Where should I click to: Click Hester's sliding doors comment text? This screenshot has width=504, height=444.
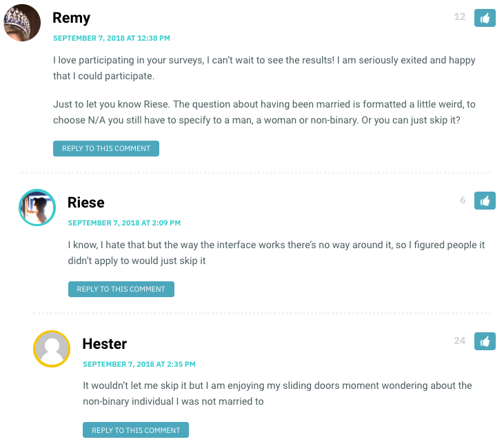(x=277, y=393)
